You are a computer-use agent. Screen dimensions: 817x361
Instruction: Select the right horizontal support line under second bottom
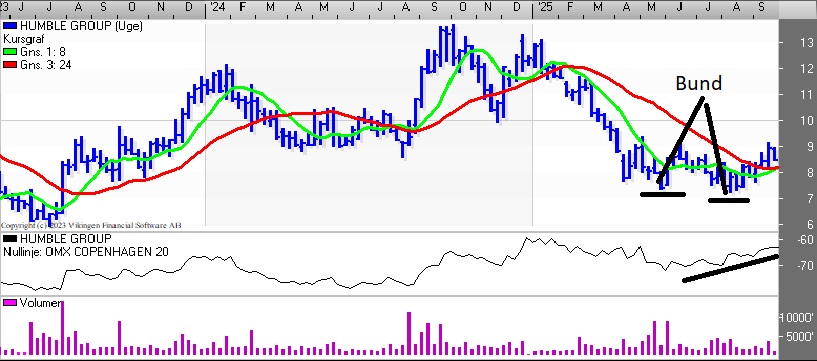click(x=729, y=200)
